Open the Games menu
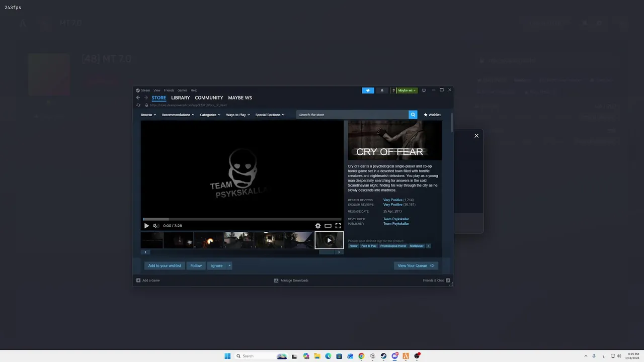 182,90
